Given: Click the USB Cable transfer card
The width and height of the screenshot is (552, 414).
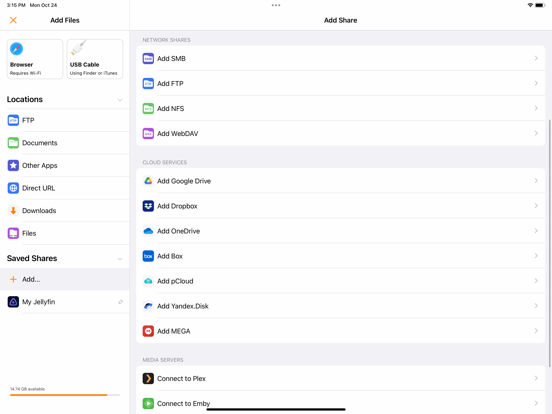Looking at the screenshot, I should point(95,59).
